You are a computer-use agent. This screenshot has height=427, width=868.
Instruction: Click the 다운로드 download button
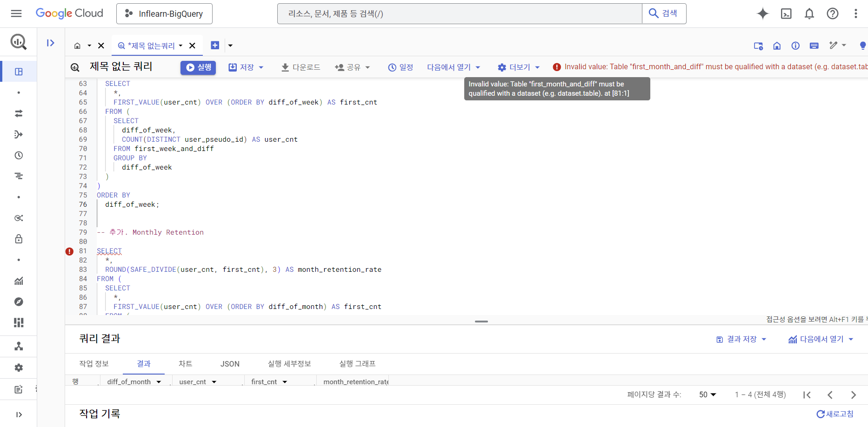pyautogui.click(x=300, y=67)
